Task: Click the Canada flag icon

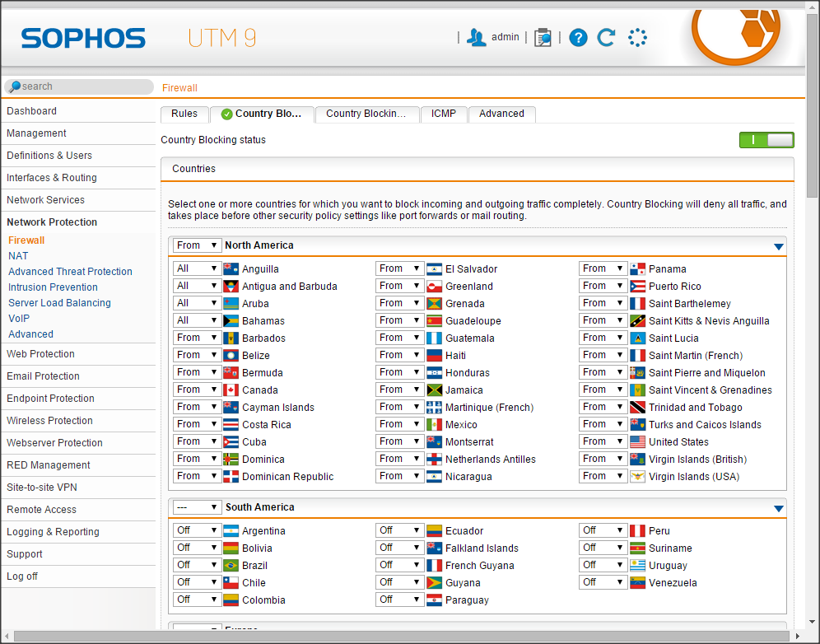Action: [231, 390]
